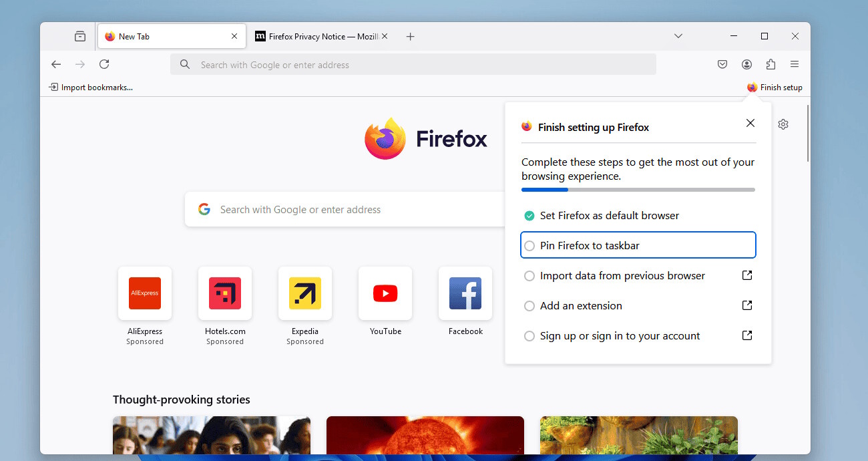Maximize the Firefox window
Screen dimensions: 868x461
click(x=765, y=36)
